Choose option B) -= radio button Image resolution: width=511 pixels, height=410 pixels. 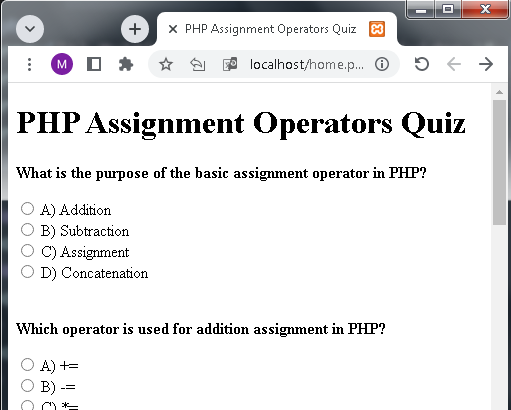coord(27,386)
